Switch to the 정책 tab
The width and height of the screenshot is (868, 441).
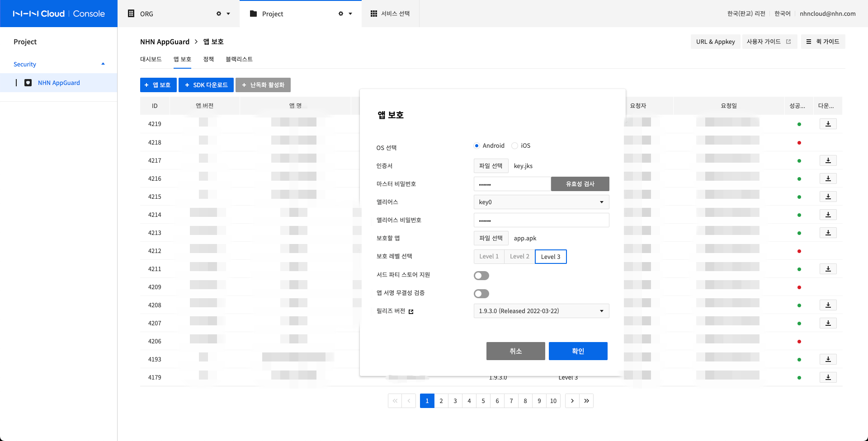click(208, 59)
